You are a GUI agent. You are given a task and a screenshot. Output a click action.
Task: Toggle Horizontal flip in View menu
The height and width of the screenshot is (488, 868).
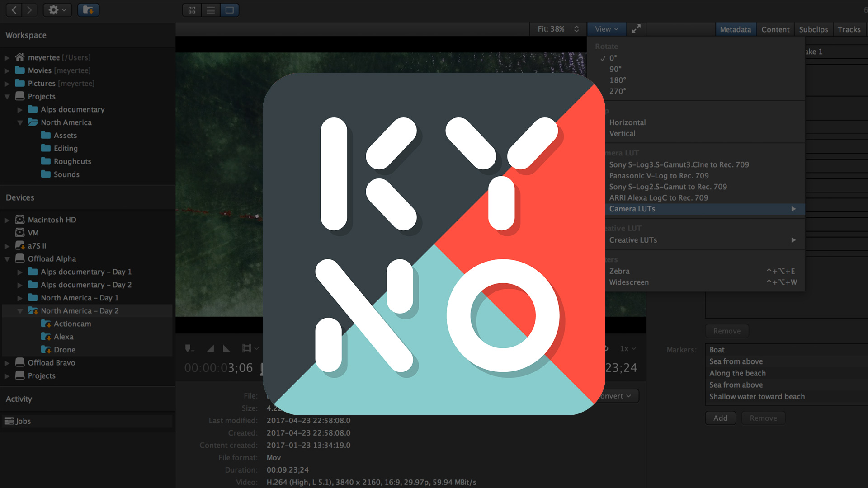coord(627,122)
